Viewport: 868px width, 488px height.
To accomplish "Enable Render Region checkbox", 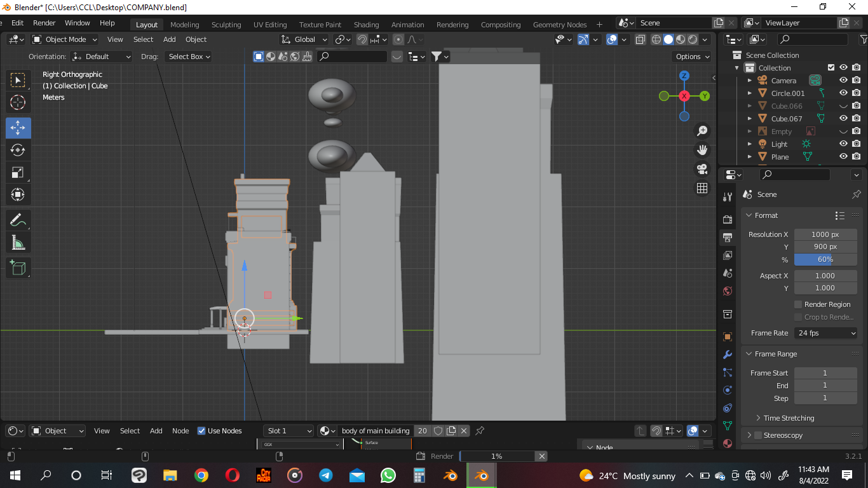I will click(x=798, y=304).
